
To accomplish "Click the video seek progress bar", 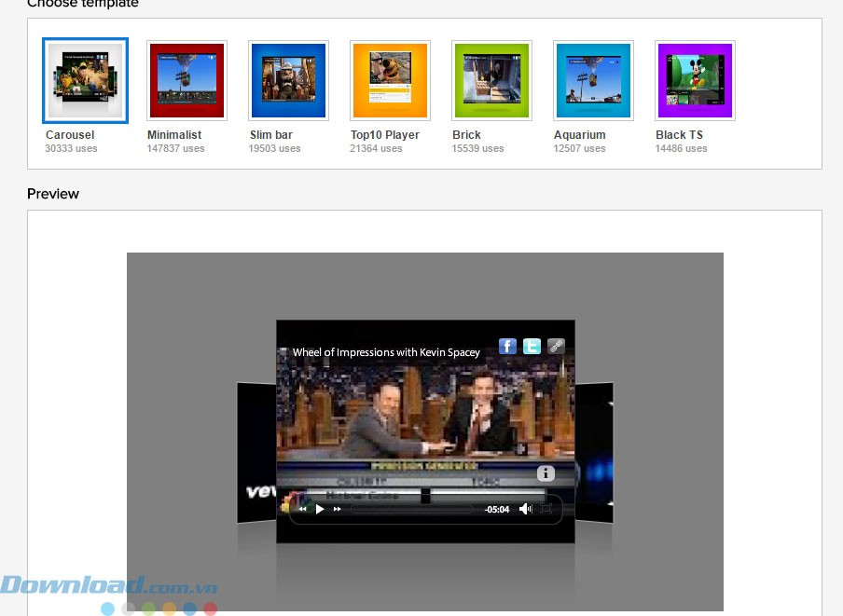I will [x=410, y=509].
